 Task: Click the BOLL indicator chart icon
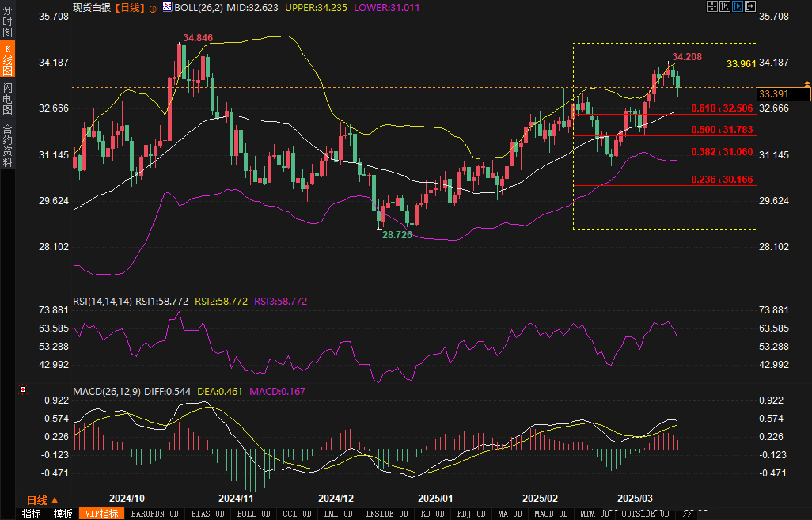click(x=167, y=7)
